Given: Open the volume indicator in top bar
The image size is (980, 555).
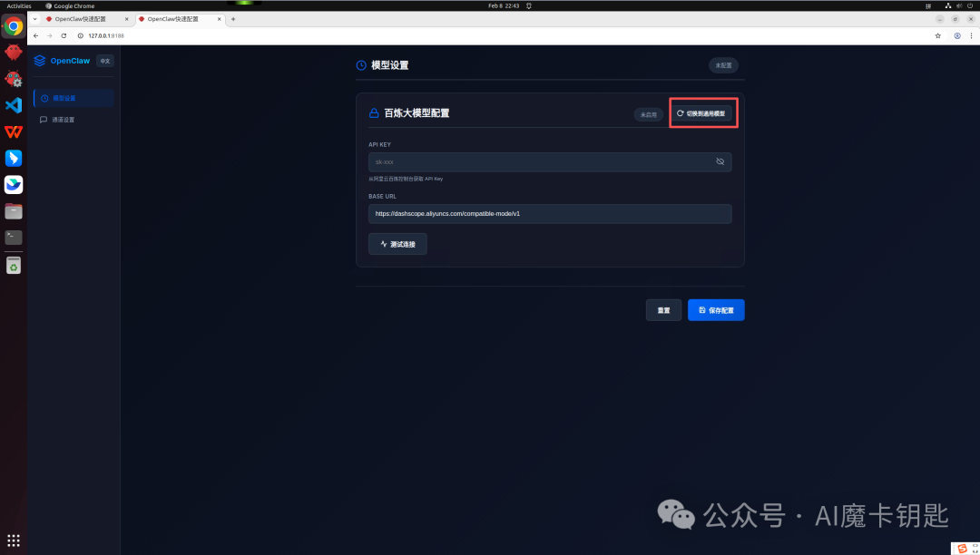Looking at the screenshot, I should tap(959, 5).
